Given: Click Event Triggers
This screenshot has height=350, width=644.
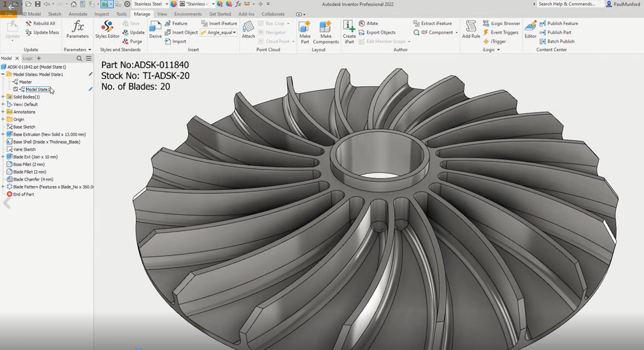Looking at the screenshot, I should coord(501,33).
